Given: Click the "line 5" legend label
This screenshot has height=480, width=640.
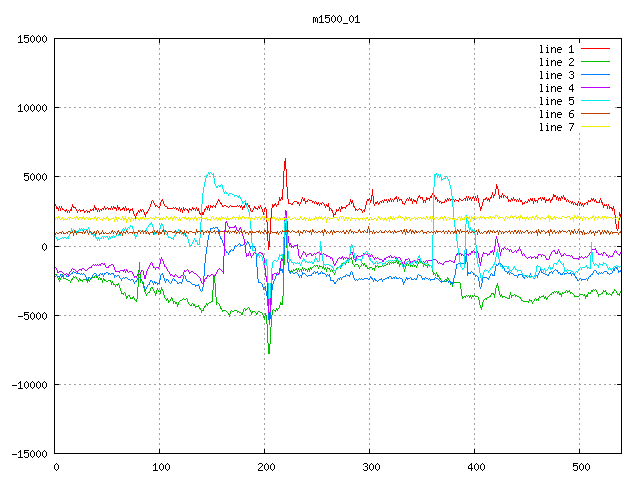Looking at the screenshot, I should (556, 101).
